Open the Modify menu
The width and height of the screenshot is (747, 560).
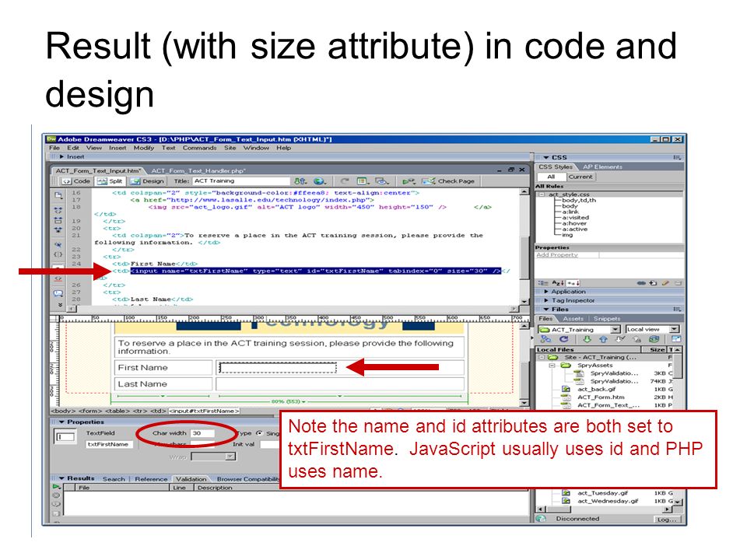(x=143, y=148)
